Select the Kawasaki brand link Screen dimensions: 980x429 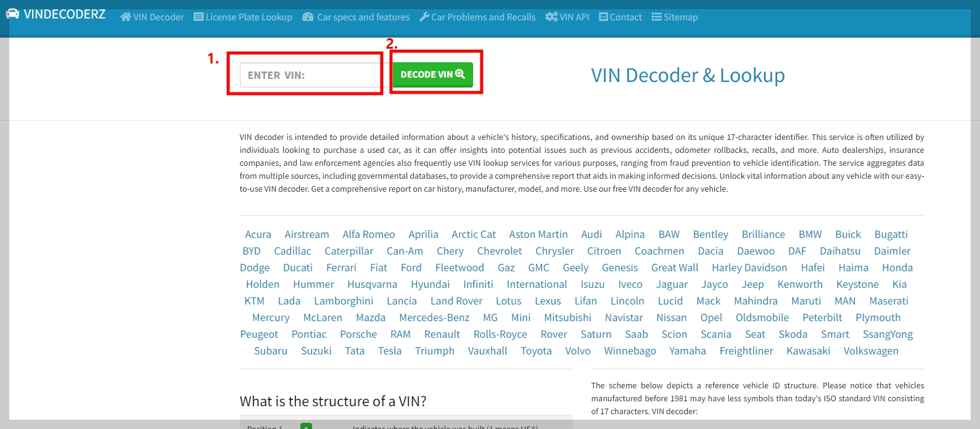click(808, 351)
